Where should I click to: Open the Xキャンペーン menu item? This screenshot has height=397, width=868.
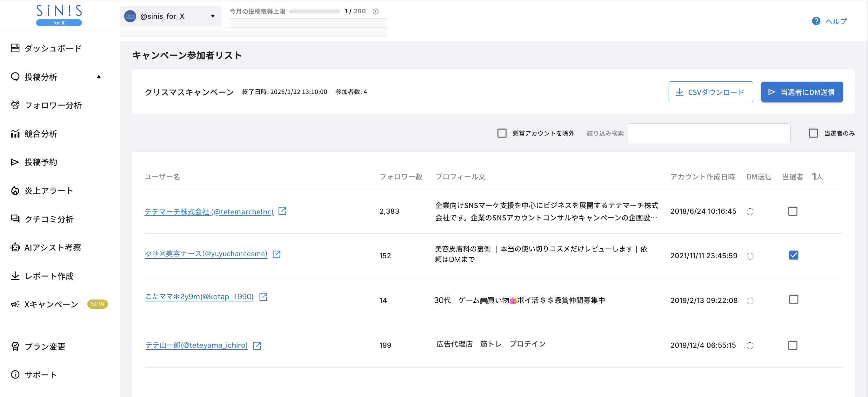coord(51,304)
